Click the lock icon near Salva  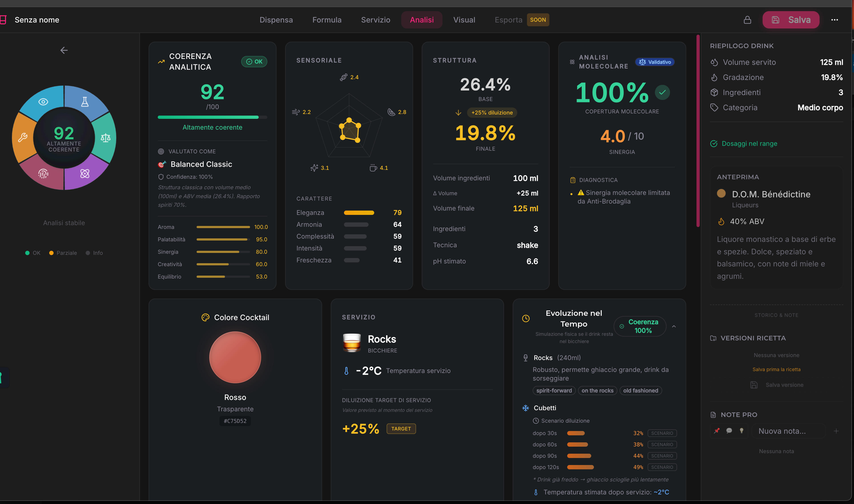click(747, 20)
